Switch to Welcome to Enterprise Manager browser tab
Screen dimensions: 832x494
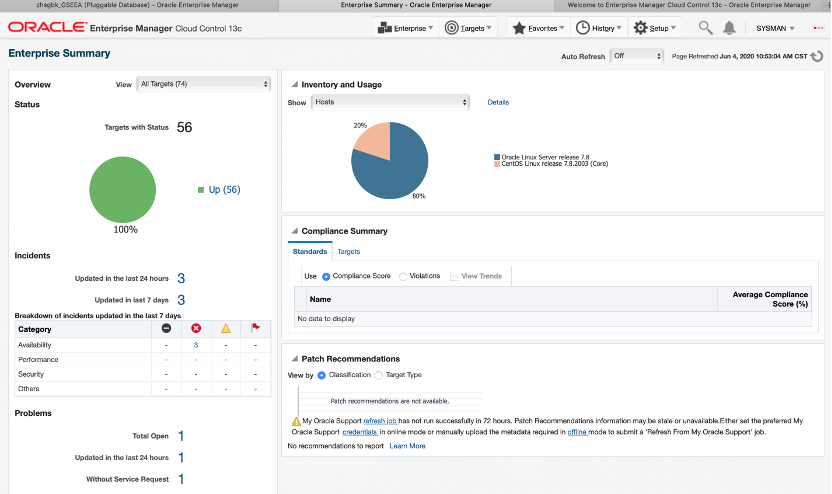tap(688, 5)
